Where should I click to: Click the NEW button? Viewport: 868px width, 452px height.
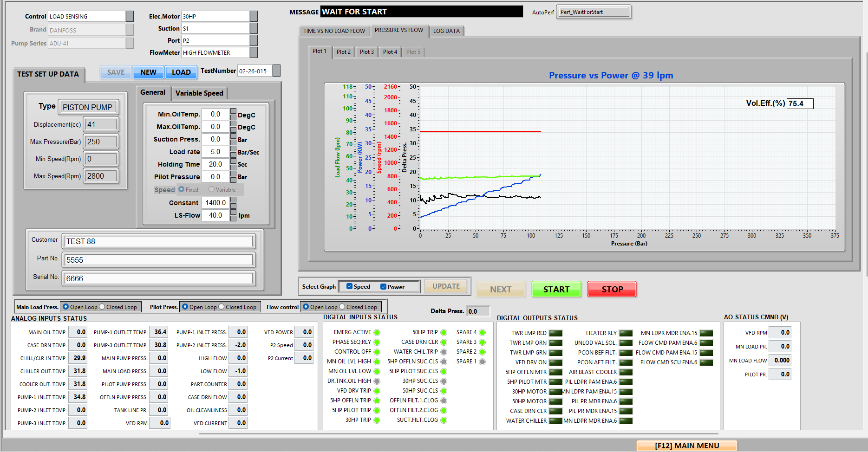(x=148, y=72)
